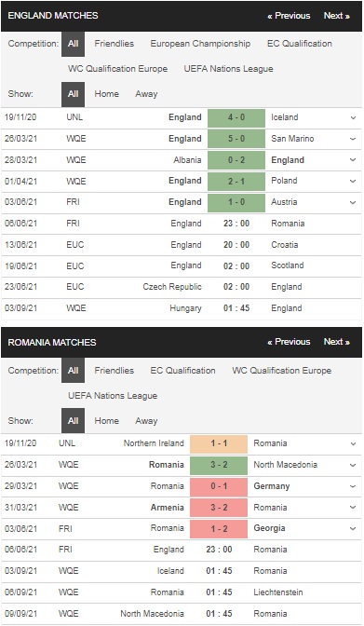The width and height of the screenshot is (364, 626).
Task: Expand Romania vs North Macedonia chevron
Action: click(353, 465)
